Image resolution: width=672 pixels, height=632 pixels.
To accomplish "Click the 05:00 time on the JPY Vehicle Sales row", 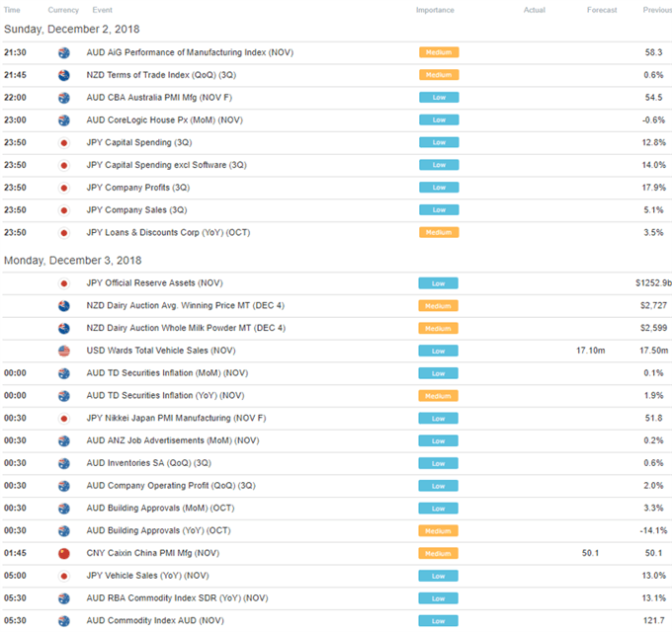I will pos(15,576).
